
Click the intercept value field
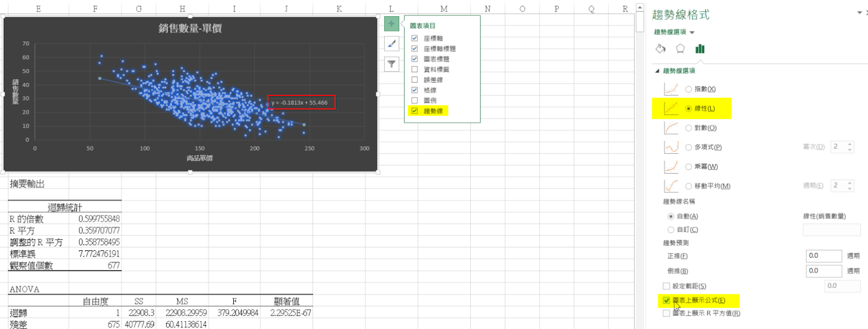843,286
